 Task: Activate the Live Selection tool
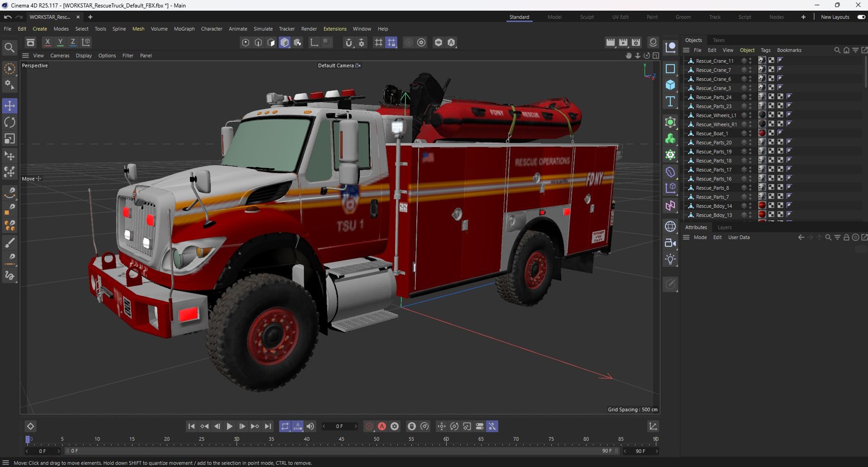coord(9,69)
